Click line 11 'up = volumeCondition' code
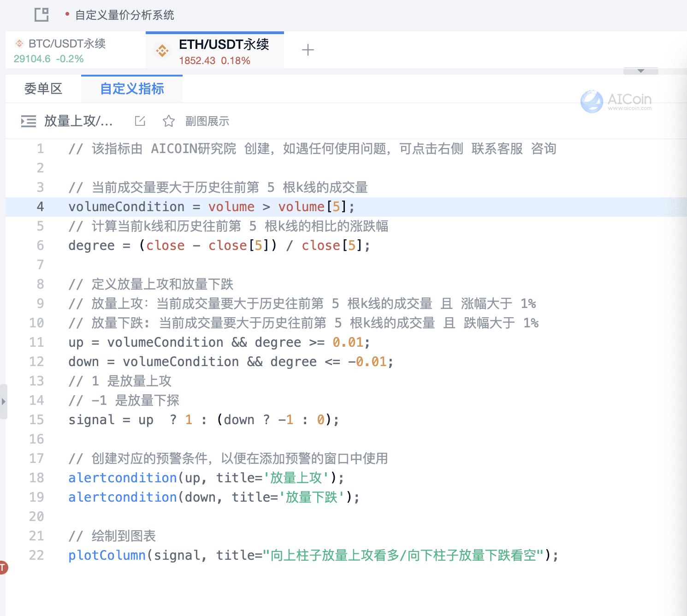 pyautogui.click(x=219, y=342)
